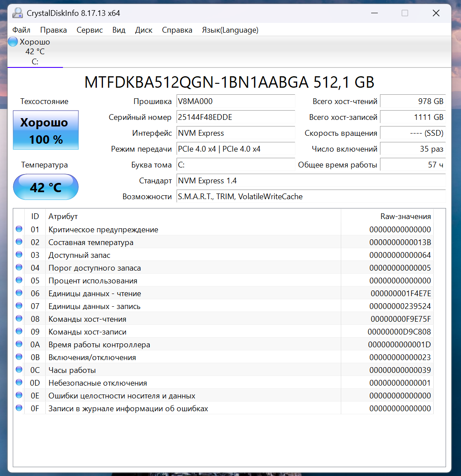Click raw value 0000000000013B
This screenshot has width=461, height=476.
(400, 242)
